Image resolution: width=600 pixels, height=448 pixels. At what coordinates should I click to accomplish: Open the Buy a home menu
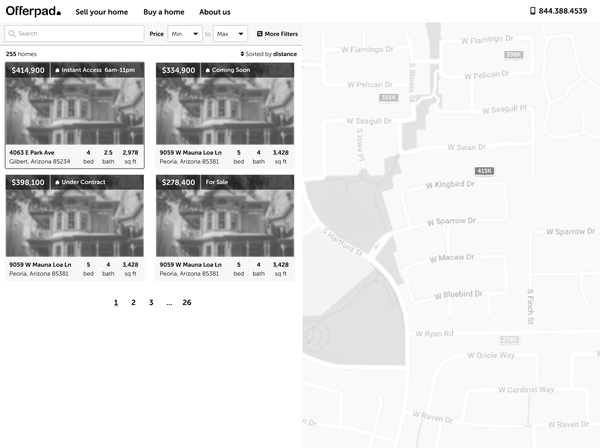(164, 12)
